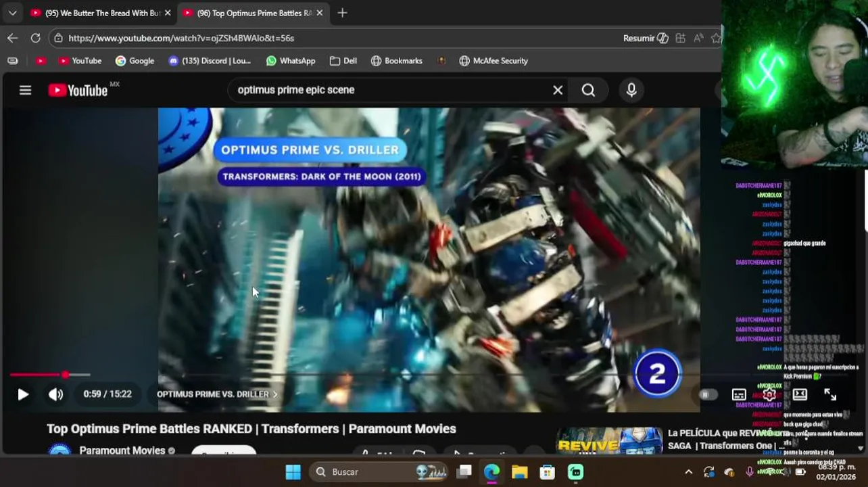
Task: Open Microsoft Edge on taskbar
Action: pyautogui.click(x=491, y=471)
